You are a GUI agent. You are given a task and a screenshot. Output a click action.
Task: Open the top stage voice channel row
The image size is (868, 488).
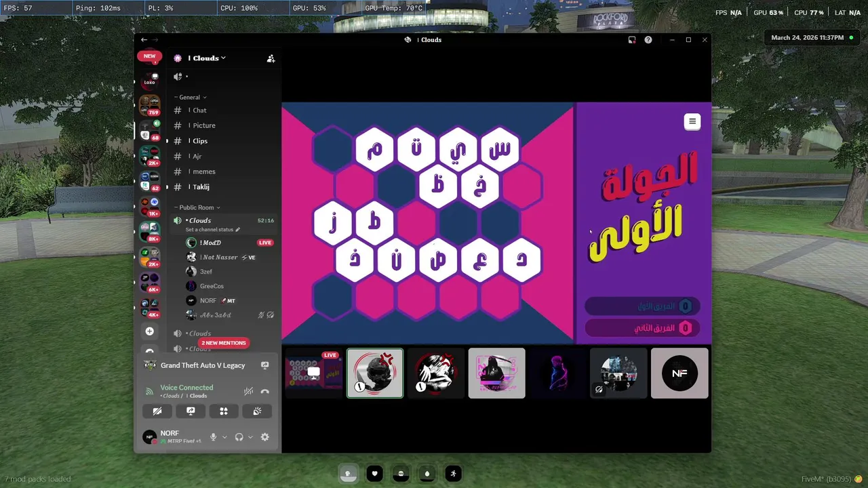tap(223, 77)
